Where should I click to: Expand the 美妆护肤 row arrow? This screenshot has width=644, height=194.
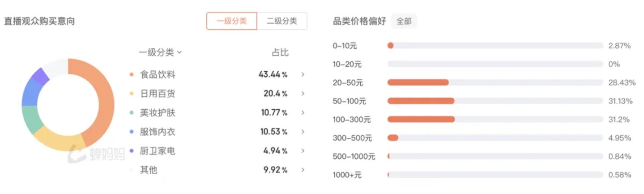click(303, 112)
